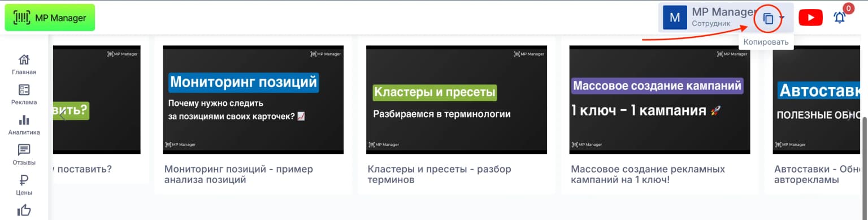Open the Автоставки video thumbnail
This screenshot has width=868, height=220.
[817, 100]
